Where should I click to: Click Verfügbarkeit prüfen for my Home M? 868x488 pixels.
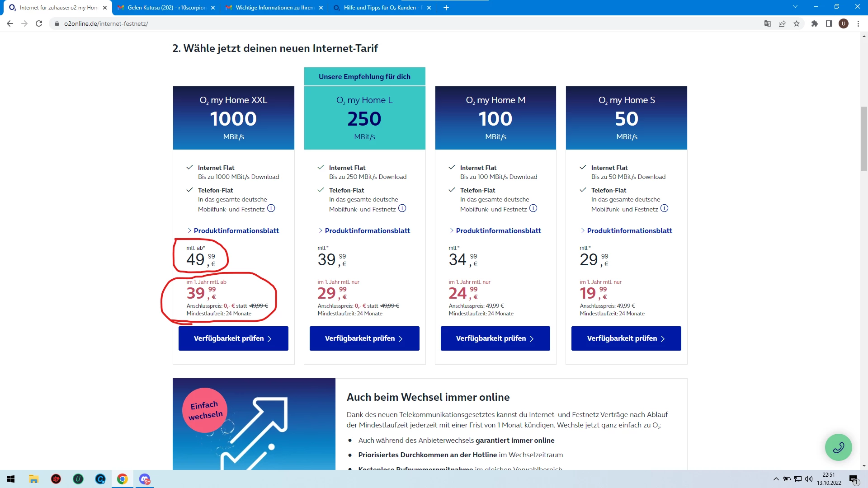click(x=495, y=338)
